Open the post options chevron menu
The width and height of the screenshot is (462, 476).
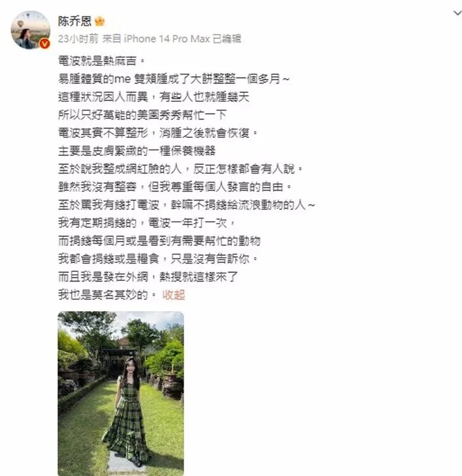pos(457,13)
